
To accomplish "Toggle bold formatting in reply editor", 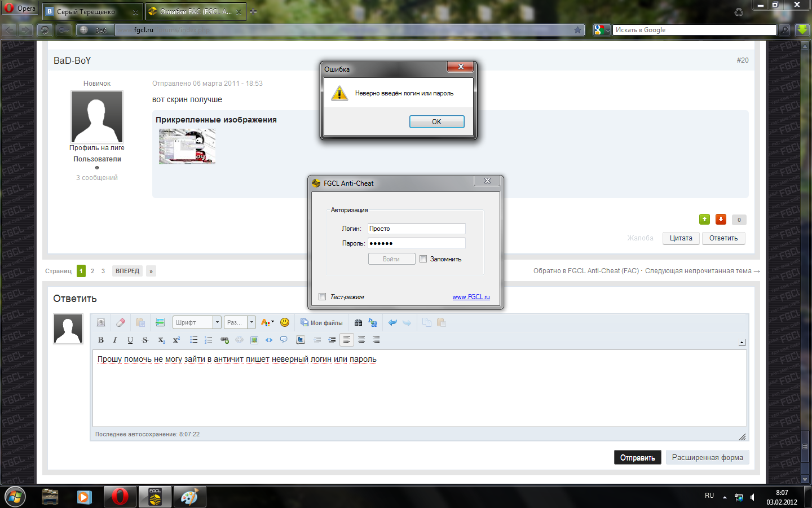I will [101, 340].
